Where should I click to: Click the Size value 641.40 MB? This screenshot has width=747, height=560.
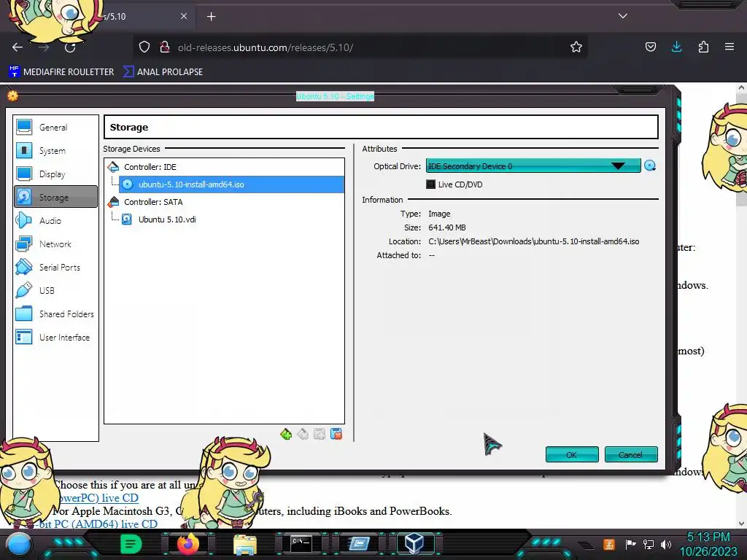(447, 227)
